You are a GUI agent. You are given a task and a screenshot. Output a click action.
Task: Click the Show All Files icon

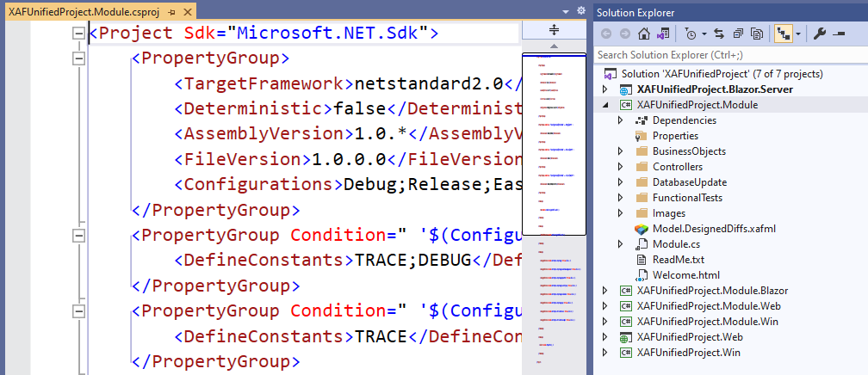pos(757,34)
